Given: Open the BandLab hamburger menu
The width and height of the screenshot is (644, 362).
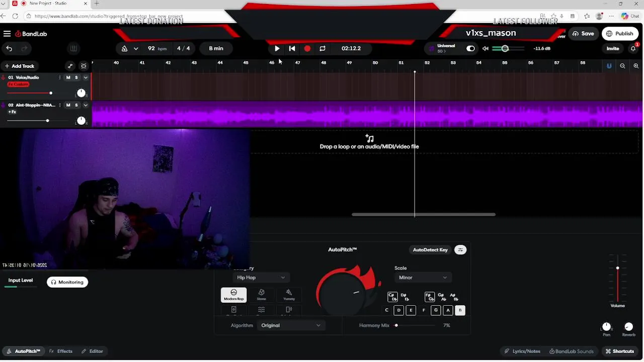Looking at the screenshot, I should pyautogui.click(x=7, y=34).
